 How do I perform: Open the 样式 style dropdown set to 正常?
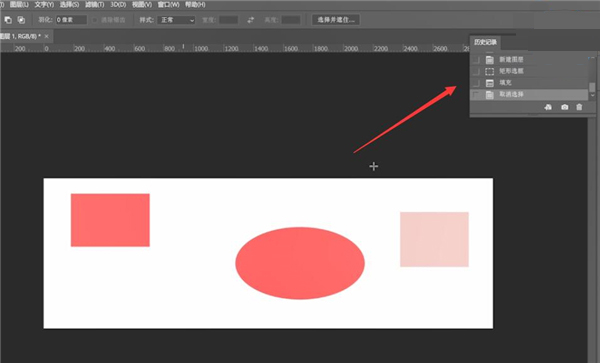click(x=176, y=20)
